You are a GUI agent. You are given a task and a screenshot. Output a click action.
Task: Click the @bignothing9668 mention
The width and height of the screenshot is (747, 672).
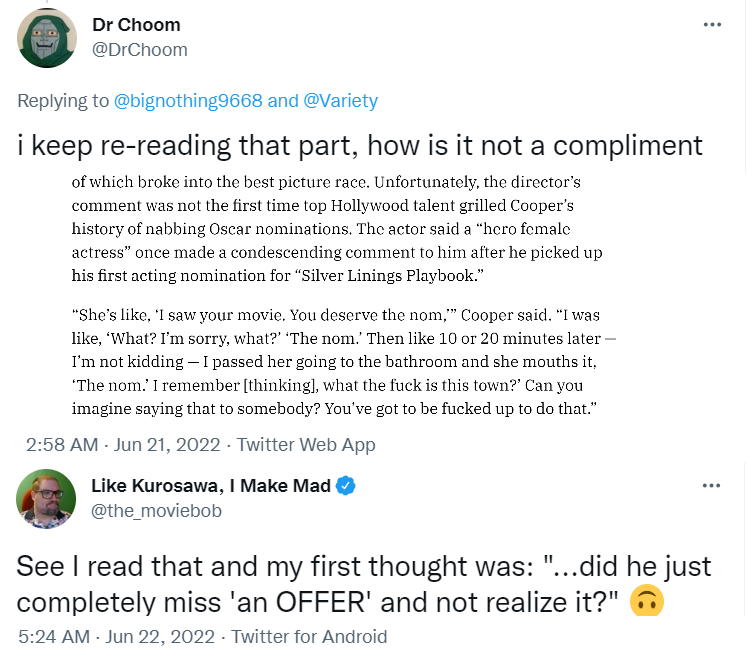pos(188,101)
